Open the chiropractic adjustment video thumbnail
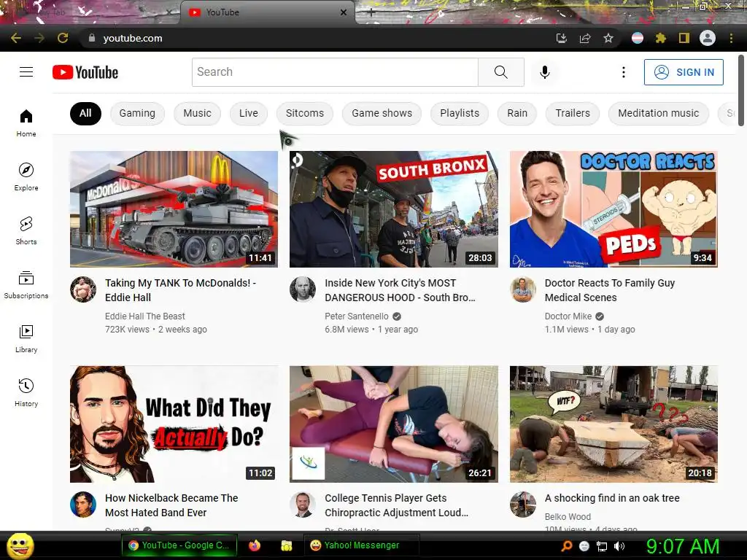 (394, 424)
